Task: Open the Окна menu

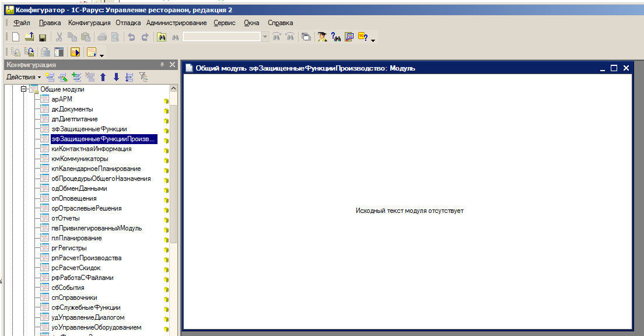Action: pyautogui.click(x=251, y=23)
